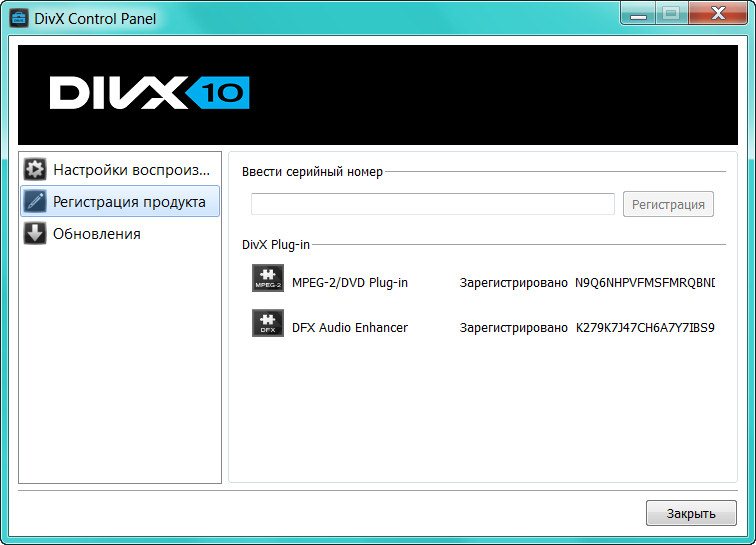Viewport: 756px width, 545px height.
Task: Select the DFX Audio Enhancer label
Action: pyautogui.click(x=350, y=327)
